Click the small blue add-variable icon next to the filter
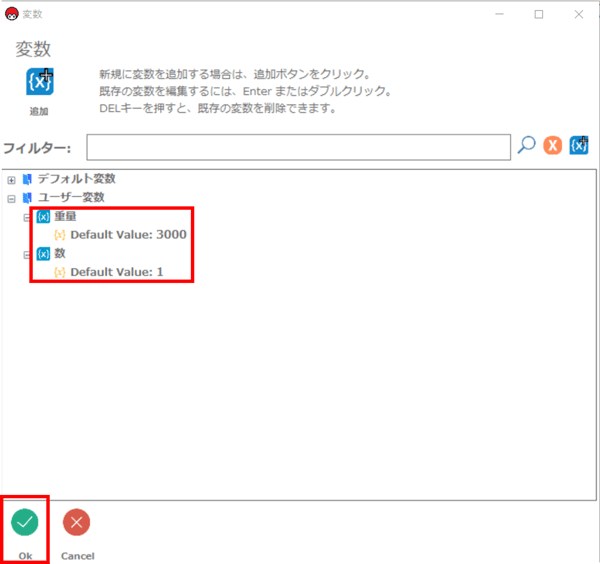The image size is (600, 564). tap(579, 145)
